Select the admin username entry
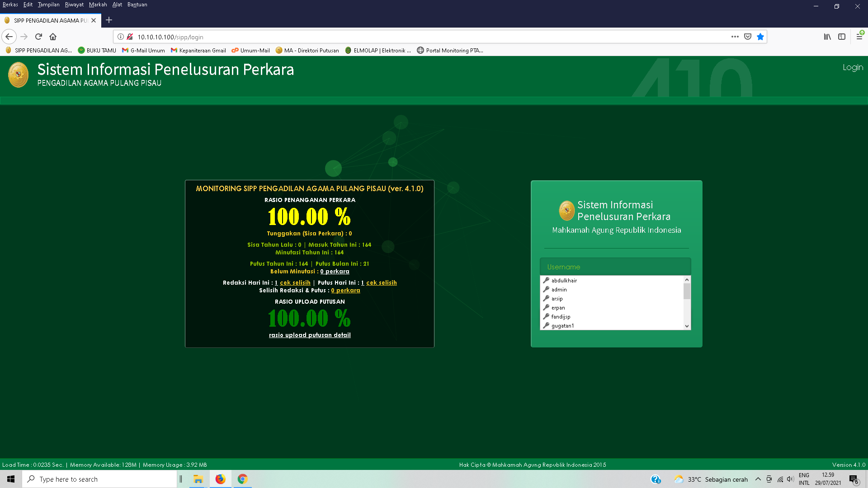 pyautogui.click(x=559, y=290)
